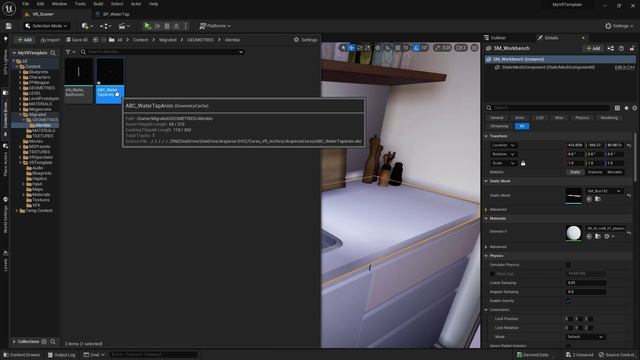Click the Content Browser asset search field
The width and height of the screenshot is (640, 360).
pyautogui.click(x=162, y=52)
